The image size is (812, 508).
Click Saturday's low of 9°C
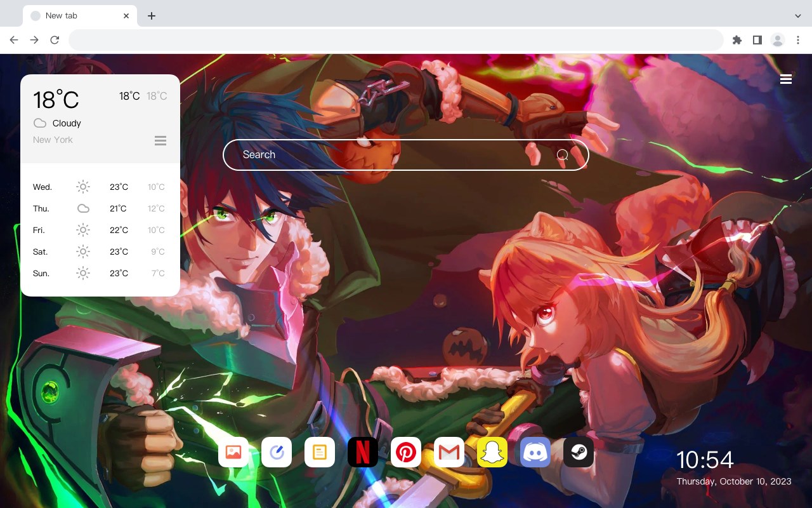[x=158, y=251]
